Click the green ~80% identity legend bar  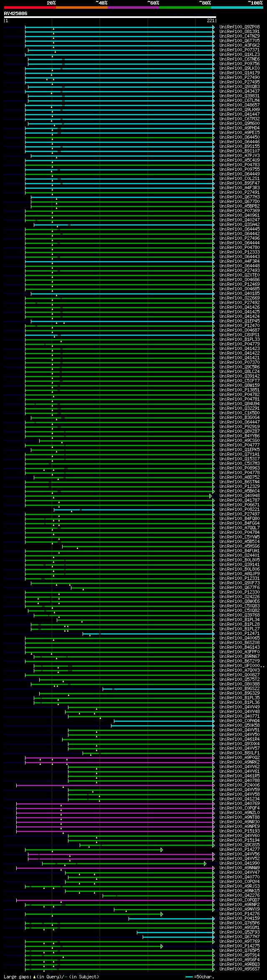click(x=185, y=8)
